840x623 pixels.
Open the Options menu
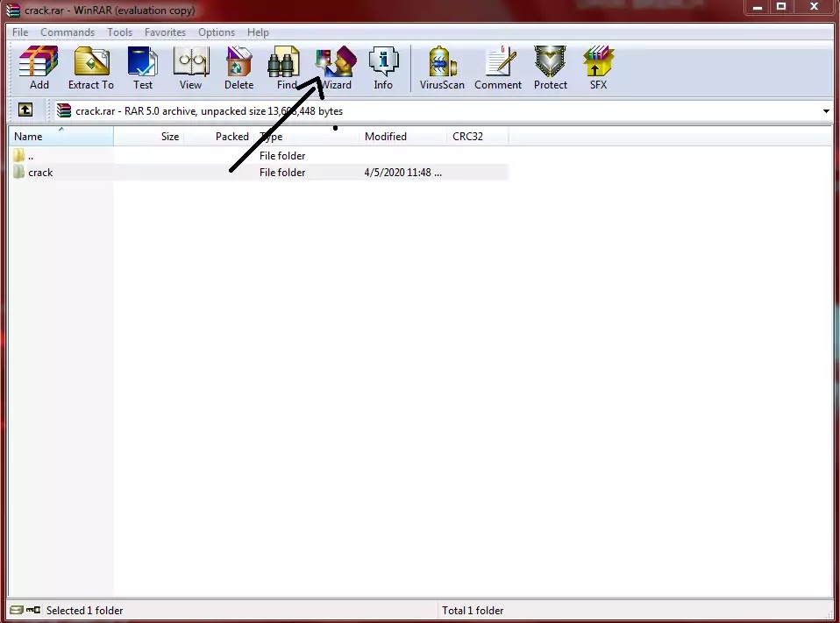(217, 32)
